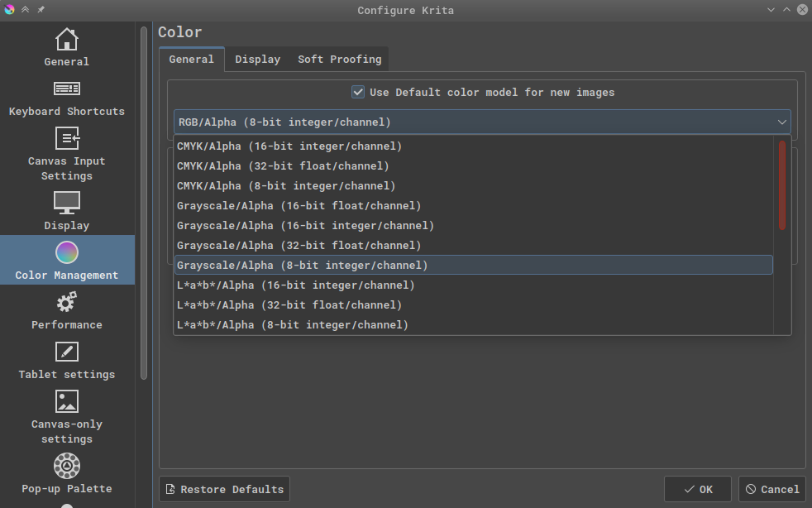Choose Grayscale/Alpha (16-bit integer/channel)
This screenshot has width=812, height=508.
pyautogui.click(x=473, y=226)
